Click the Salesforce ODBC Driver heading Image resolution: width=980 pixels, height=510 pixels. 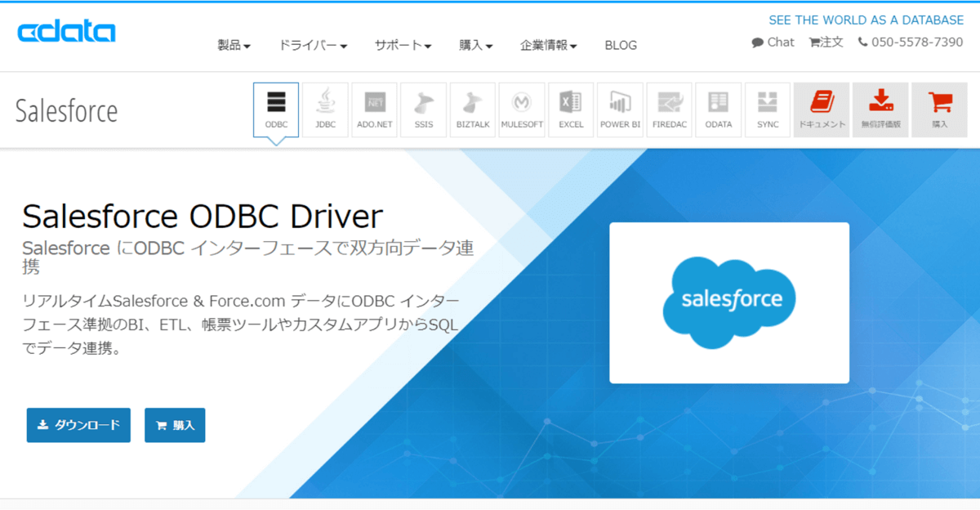[x=203, y=217]
